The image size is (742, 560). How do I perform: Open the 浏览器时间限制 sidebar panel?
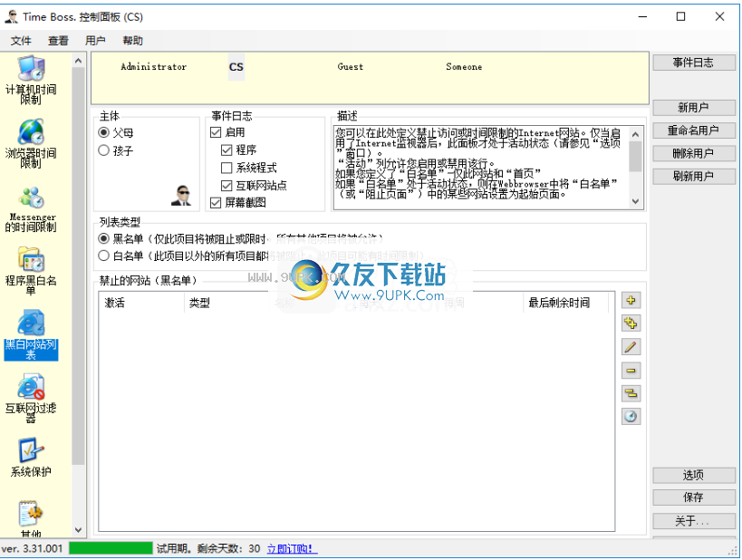(x=31, y=143)
